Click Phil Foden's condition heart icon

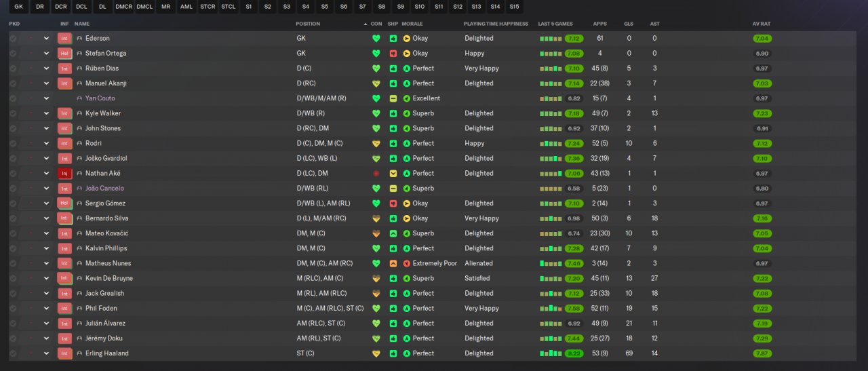(376, 309)
